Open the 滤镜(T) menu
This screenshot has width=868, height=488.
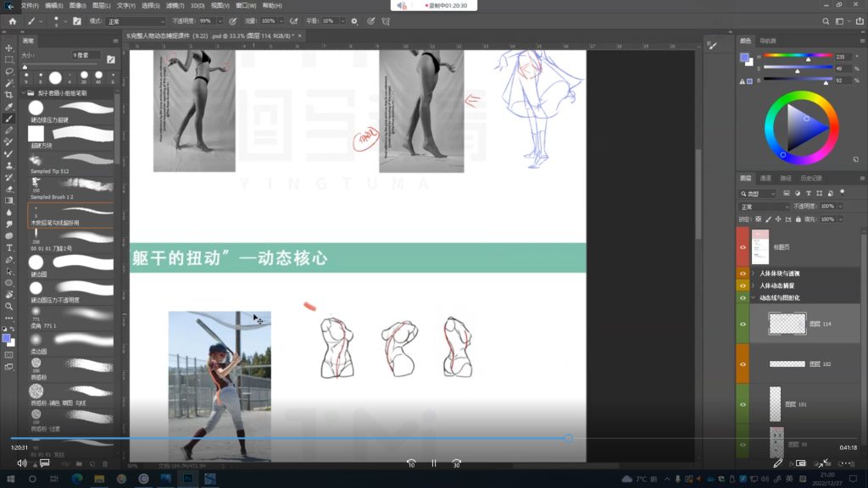pyautogui.click(x=175, y=5)
